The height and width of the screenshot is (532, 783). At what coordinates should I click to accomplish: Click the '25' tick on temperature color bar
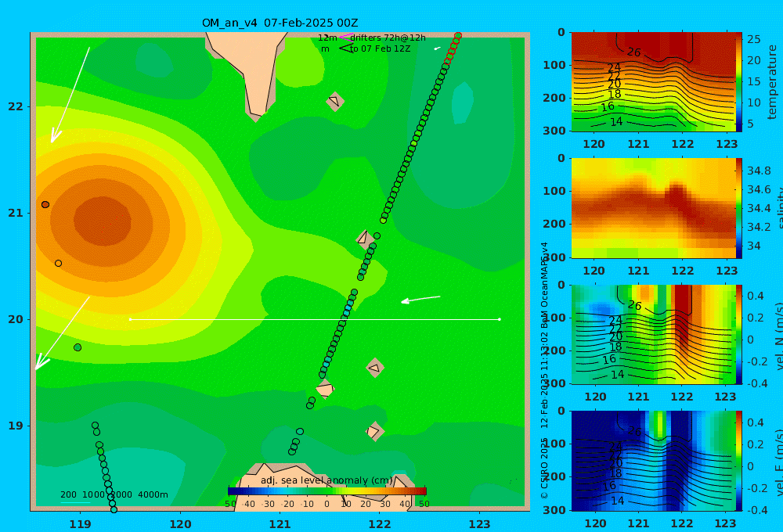click(x=754, y=39)
